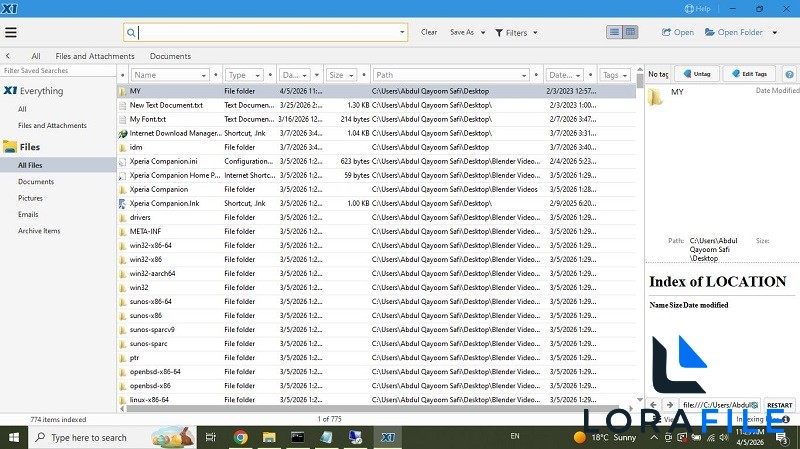The width and height of the screenshot is (800, 449).
Task: Click the Untag button
Action: click(x=697, y=74)
